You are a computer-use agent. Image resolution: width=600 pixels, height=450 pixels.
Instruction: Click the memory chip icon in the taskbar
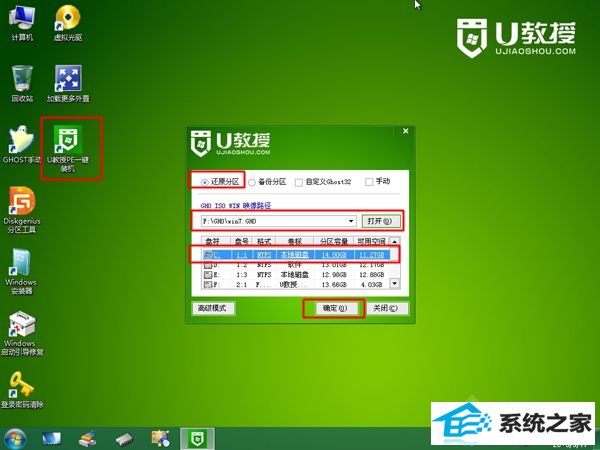click(124, 439)
